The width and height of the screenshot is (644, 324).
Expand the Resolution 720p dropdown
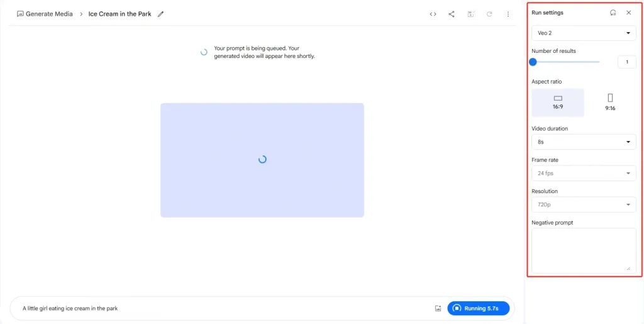click(584, 204)
